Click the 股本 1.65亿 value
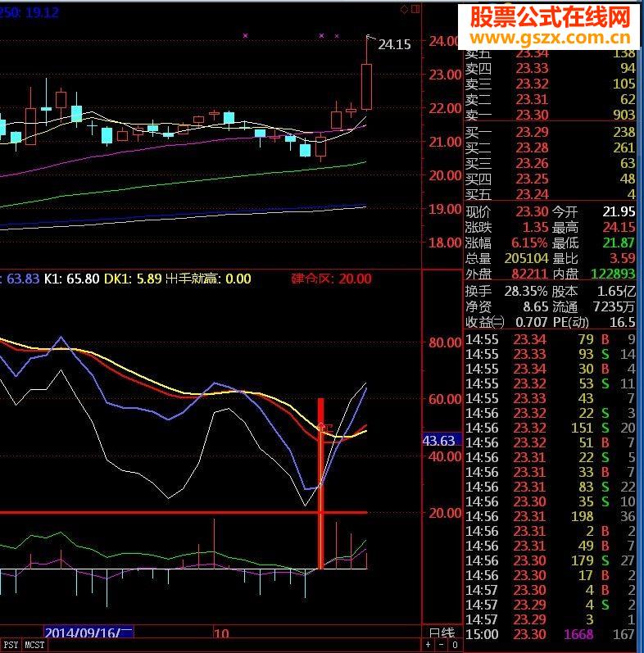Screen dimensions: 644x653 (x=616, y=291)
